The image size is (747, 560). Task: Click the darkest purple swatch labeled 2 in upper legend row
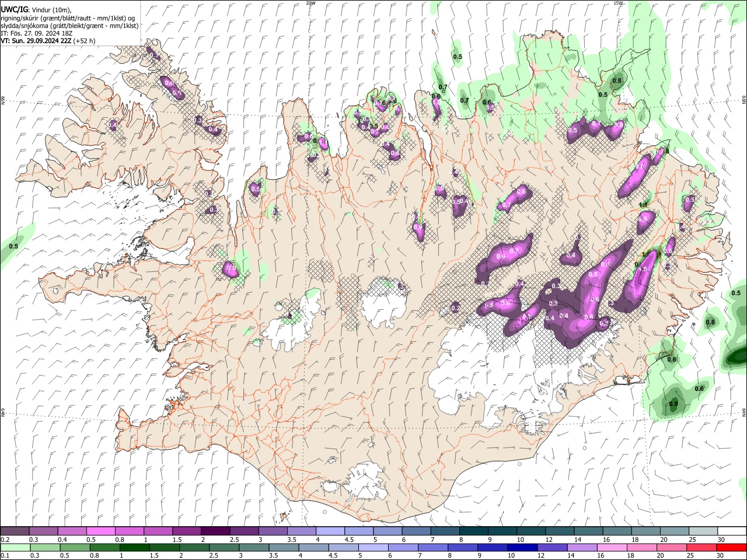215,531
